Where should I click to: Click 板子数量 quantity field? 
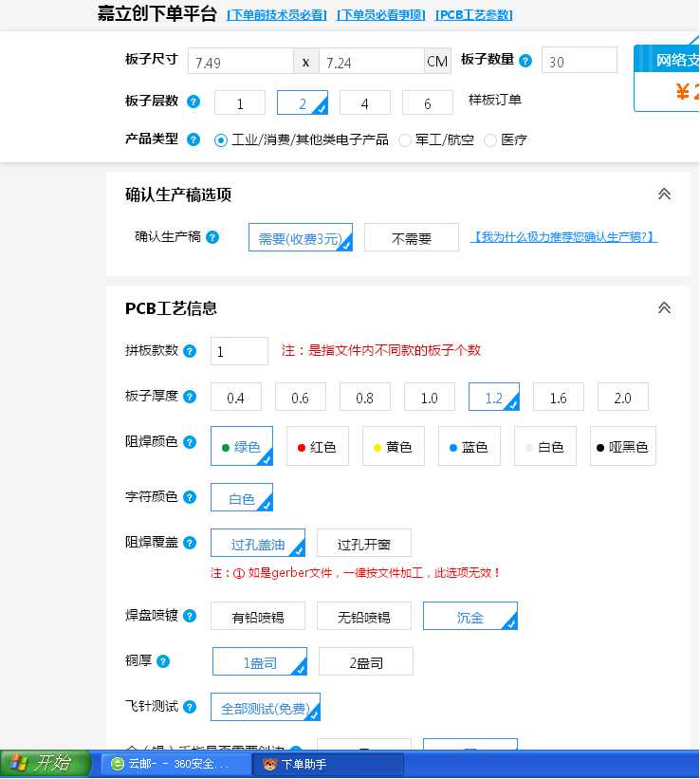[580, 61]
